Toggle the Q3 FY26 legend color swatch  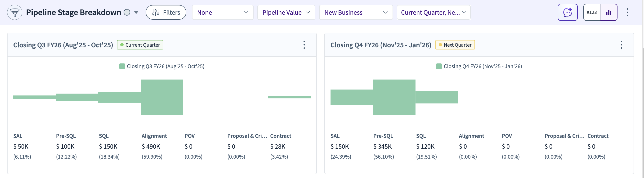[x=122, y=66]
